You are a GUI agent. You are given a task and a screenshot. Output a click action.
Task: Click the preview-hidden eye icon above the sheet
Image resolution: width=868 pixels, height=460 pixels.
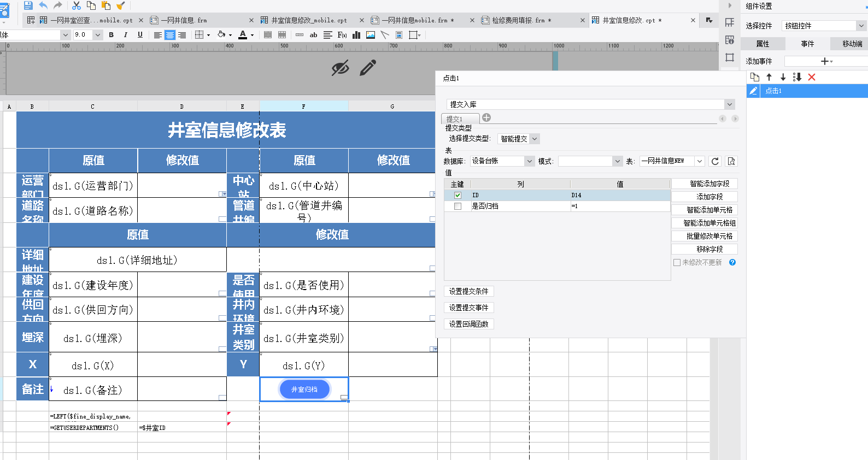click(x=340, y=68)
